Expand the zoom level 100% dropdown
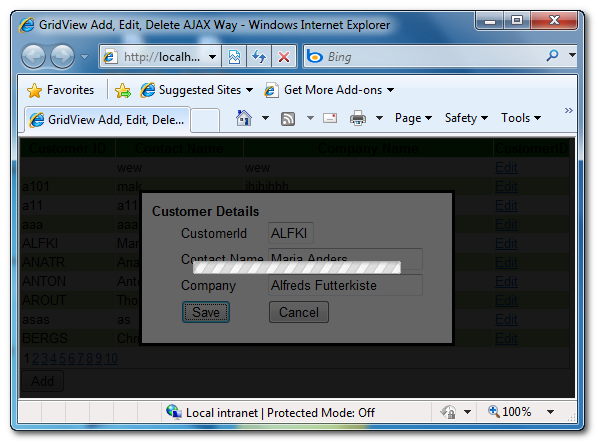The width and height of the screenshot is (596, 442). coord(550,412)
